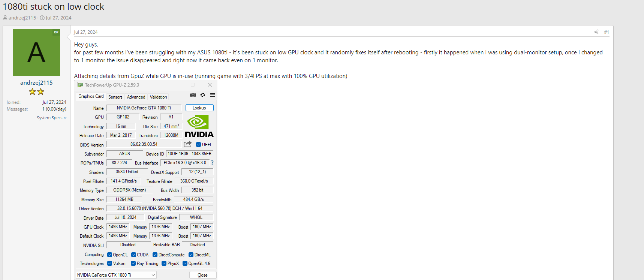Click the BIOS export share icon
644x280 pixels.
pos(188,144)
